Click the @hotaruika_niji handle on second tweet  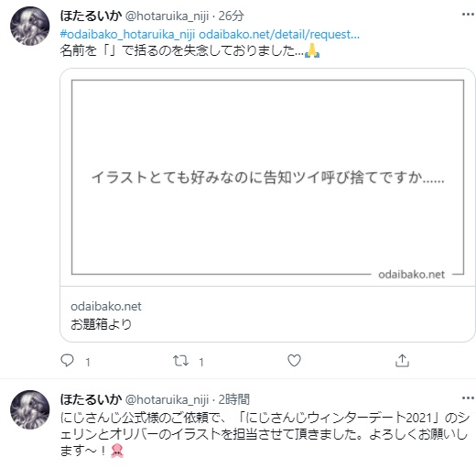click(167, 399)
